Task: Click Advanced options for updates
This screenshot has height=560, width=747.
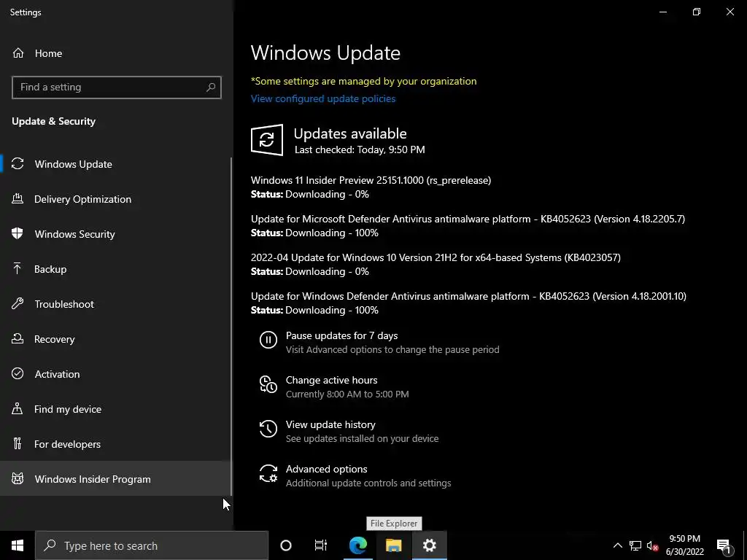Action: [355, 475]
